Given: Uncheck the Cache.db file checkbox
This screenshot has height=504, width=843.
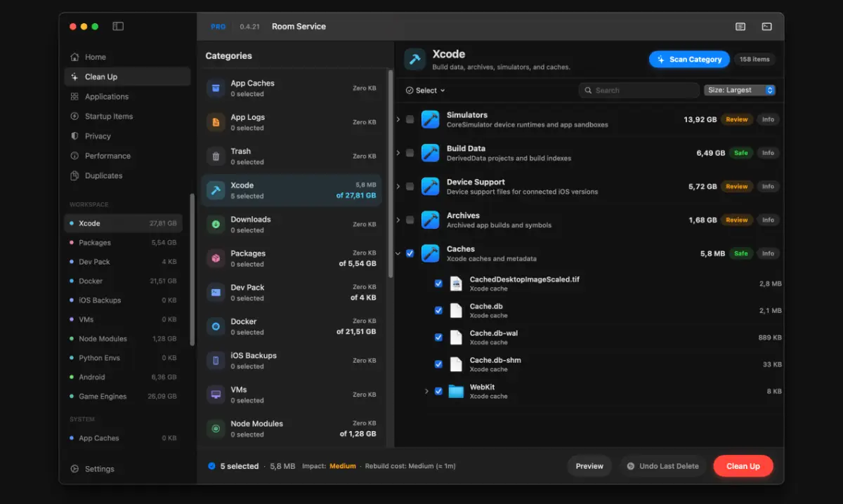Looking at the screenshot, I should (438, 310).
